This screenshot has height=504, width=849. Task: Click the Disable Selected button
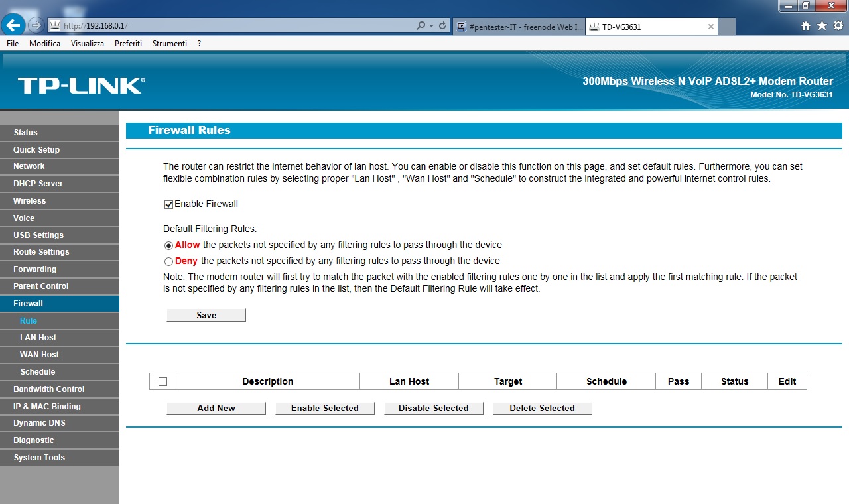434,408
